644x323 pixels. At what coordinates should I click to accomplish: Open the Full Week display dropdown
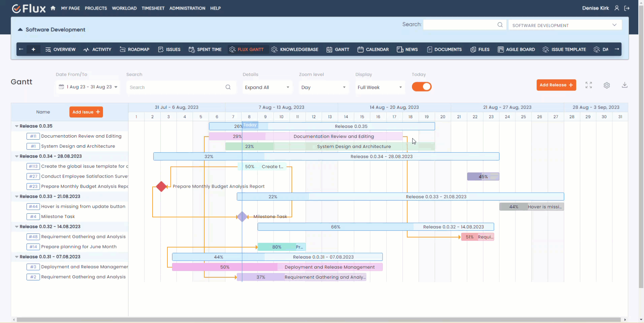point(379,87)
